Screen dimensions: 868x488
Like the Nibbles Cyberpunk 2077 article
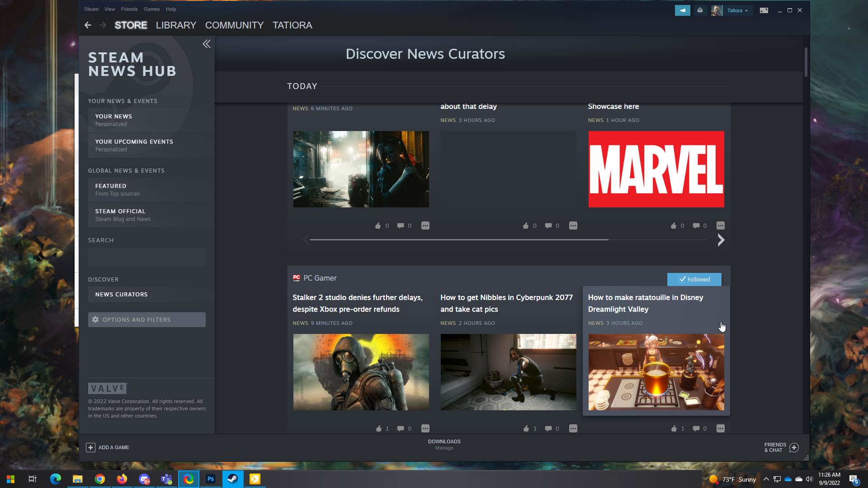click(x=526, y=428)
